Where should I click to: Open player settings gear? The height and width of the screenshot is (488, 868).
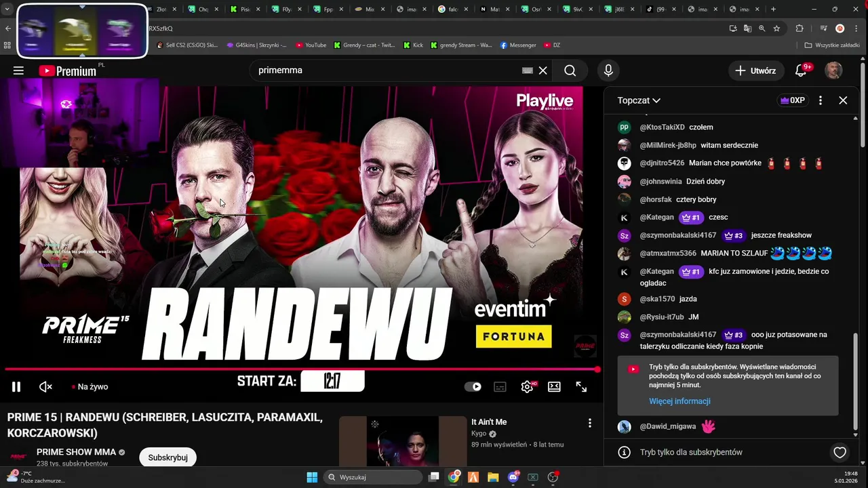(527, 386)
